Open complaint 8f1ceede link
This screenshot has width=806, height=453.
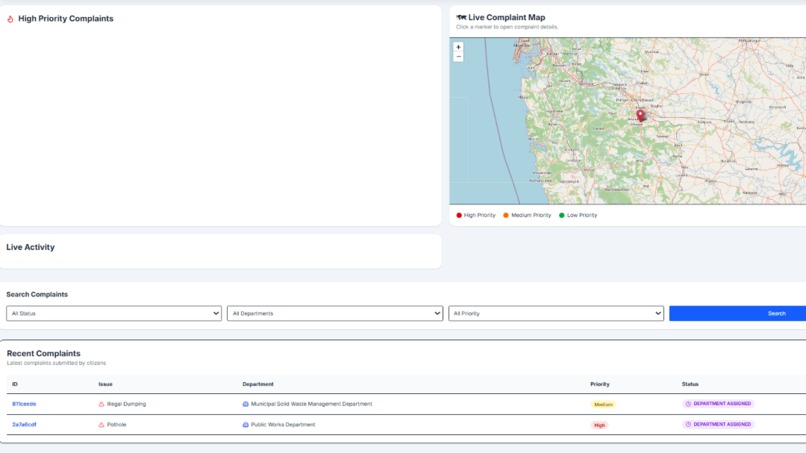[x=24, y=404]
